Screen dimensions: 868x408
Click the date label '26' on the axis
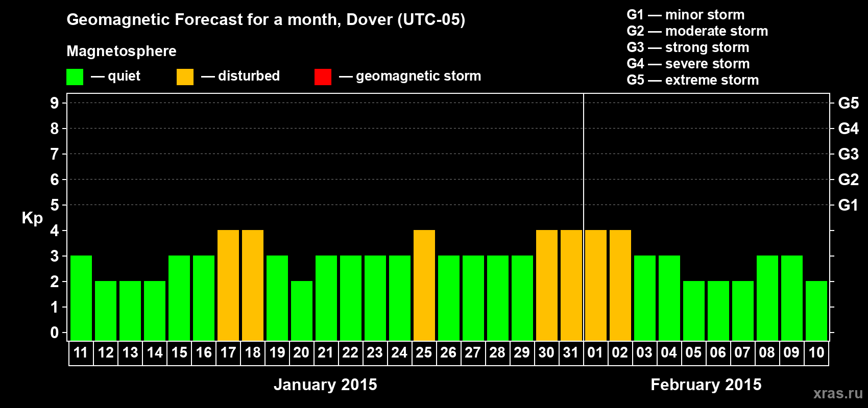[448, 352]
